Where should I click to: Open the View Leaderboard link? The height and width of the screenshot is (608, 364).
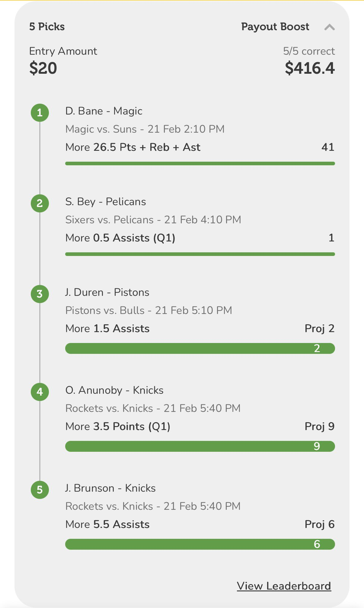click(x=284, y=586)
